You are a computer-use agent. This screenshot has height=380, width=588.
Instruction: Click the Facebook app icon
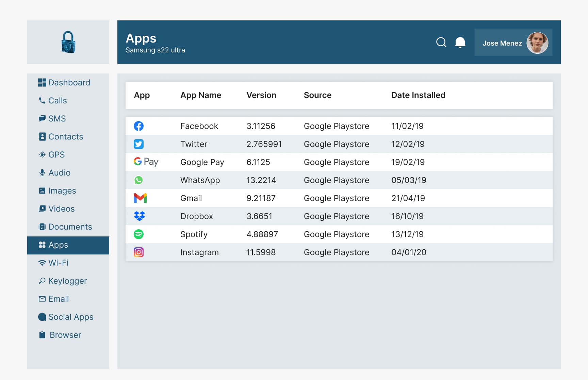[x=138, y=126]
